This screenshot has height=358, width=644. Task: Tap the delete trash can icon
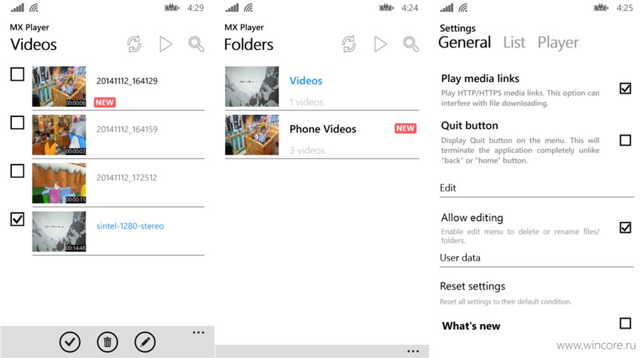tap(108, 342)
